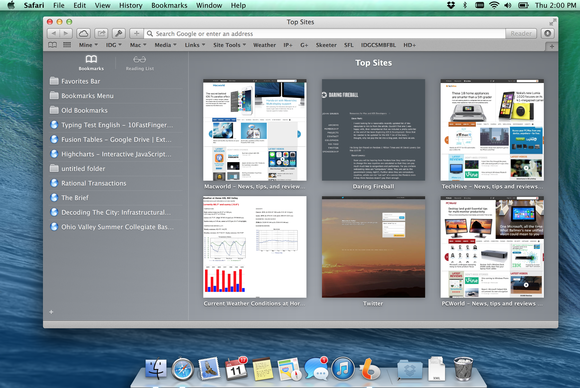Open Dropbox folder in Dock
The width and height of the screenshot is (580, 388).
point(410,369)
